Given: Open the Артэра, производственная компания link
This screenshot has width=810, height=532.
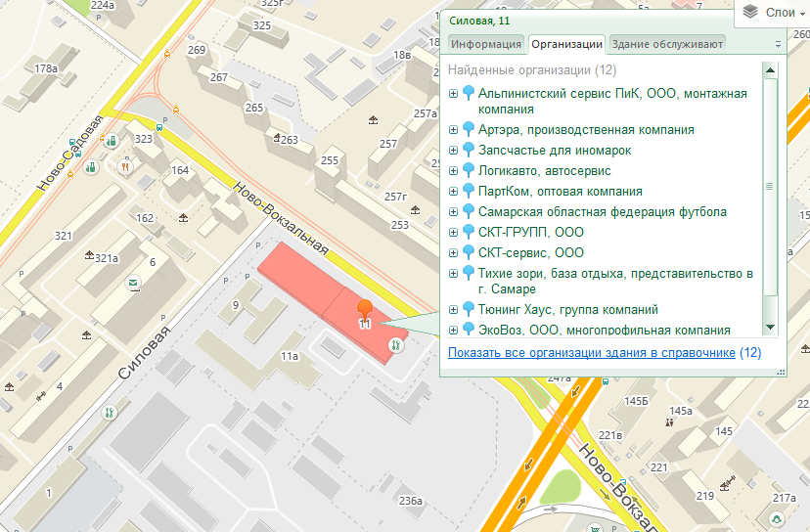Looking at the screenshot, I should point(586,130).
